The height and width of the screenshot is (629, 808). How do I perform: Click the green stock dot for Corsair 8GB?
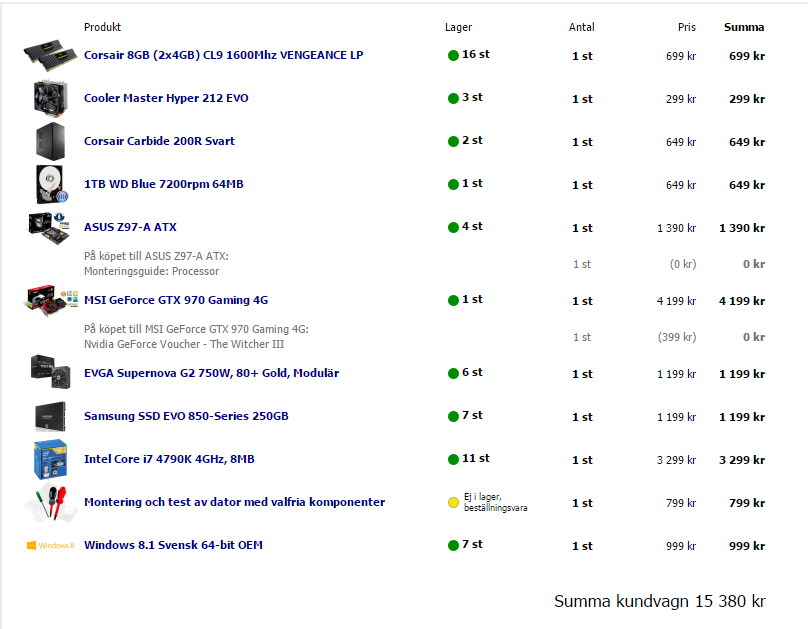click(453, 55)
